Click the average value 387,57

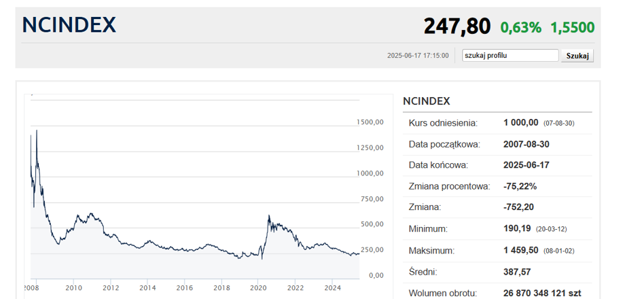[x=517, y=272]
